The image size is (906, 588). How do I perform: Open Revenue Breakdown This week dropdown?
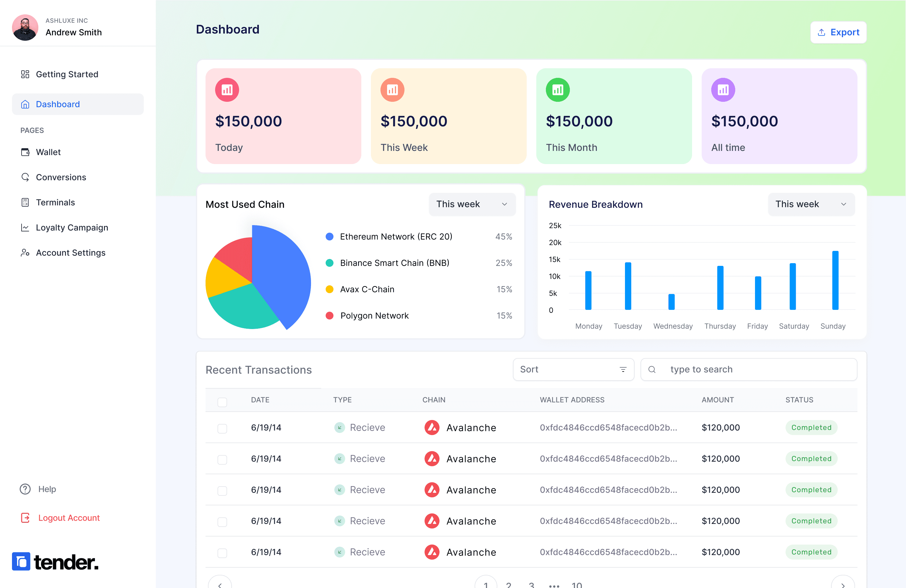[811, 204]
